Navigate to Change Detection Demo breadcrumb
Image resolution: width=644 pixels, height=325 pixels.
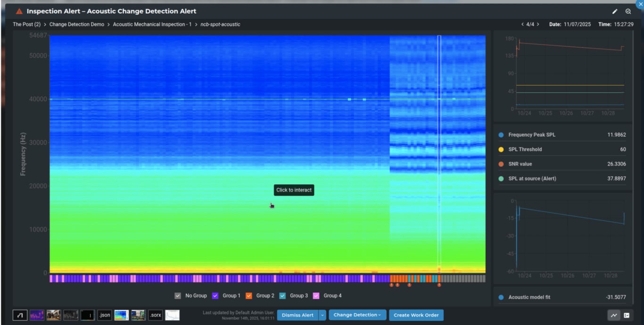click(x=77, y=24)
